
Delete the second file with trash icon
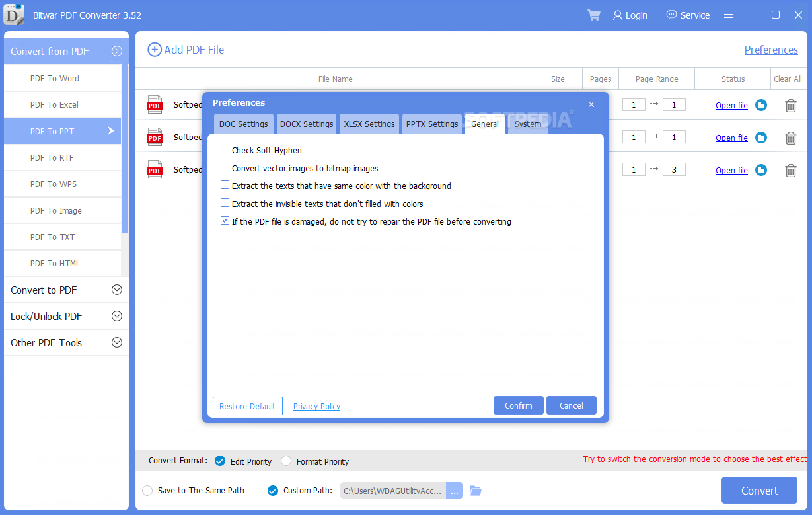click(x=790, y=138)
